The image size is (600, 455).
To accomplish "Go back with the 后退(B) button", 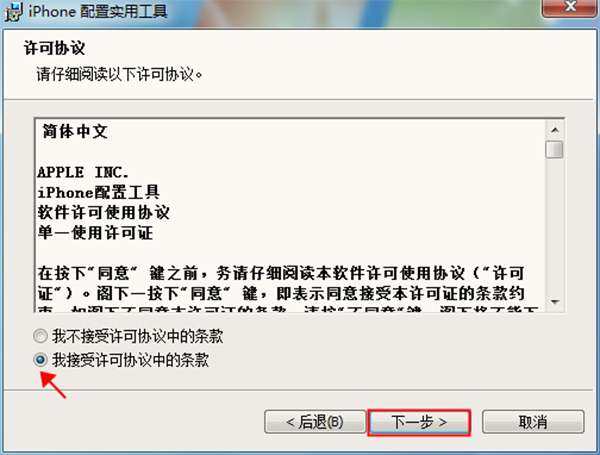I will point(315,422).
